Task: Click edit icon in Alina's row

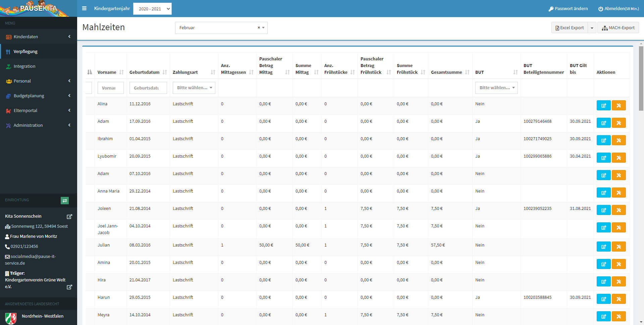Action: click(603, 106)
